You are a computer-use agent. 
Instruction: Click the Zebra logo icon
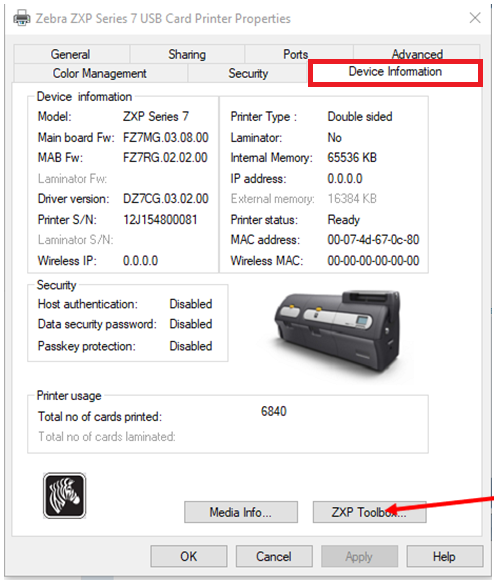pyautogui.click(x=64, y=496)
